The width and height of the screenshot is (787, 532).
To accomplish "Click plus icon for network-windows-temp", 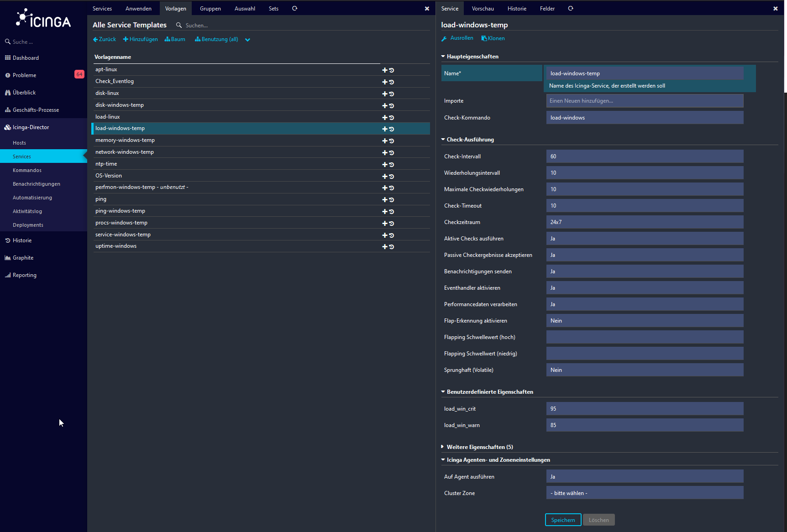I will point(385,153).
